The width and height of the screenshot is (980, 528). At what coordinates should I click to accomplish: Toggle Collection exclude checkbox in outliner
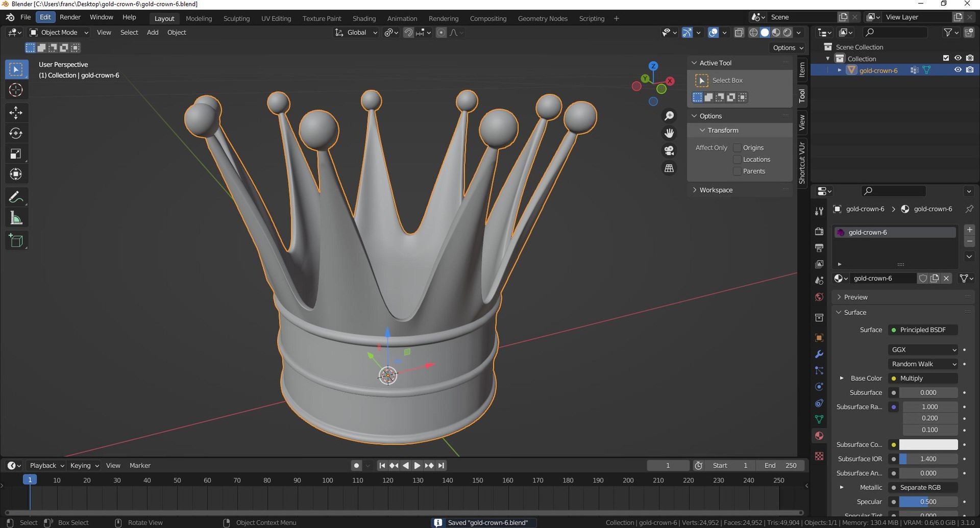[946, 58]
